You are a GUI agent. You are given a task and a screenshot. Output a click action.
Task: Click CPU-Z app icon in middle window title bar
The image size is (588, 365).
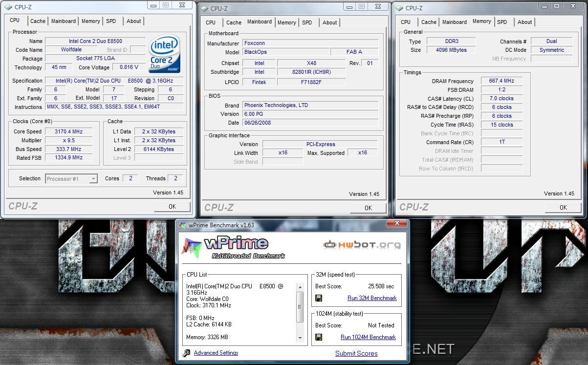[204, 8]
